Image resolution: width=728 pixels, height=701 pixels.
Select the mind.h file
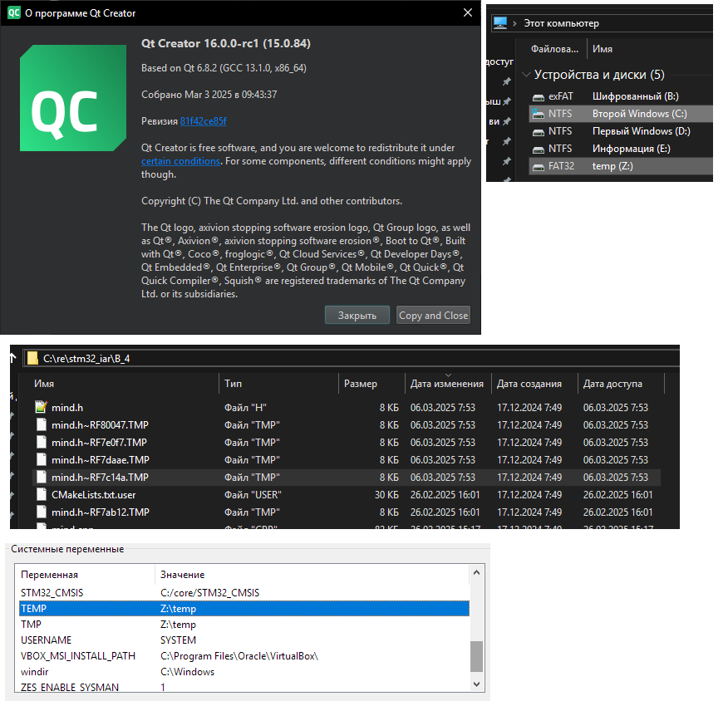click(x=347, y=407)
